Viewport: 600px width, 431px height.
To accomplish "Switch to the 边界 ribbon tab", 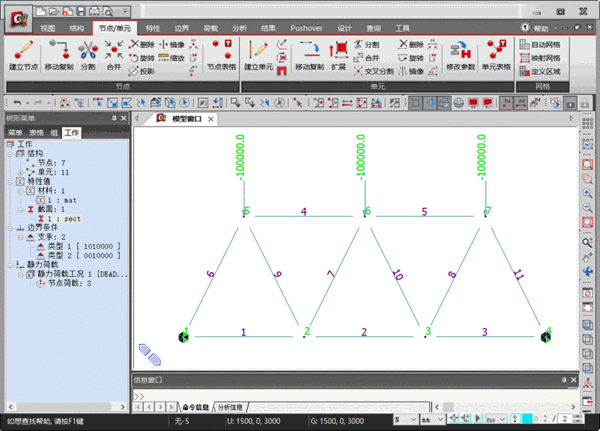I will click(182, 28).
